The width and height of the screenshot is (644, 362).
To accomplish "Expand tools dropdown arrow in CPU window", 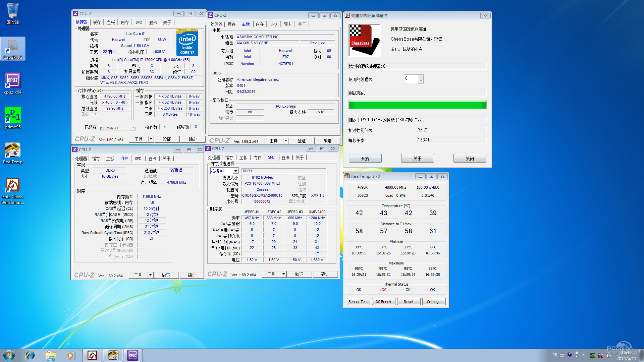I will 151,139.
